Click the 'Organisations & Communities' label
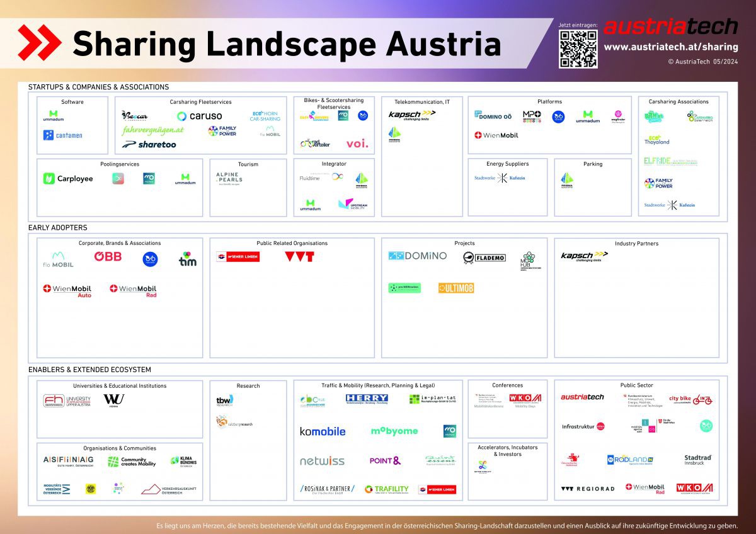Viewport: 756px width, 534px height. coord(120,448)
